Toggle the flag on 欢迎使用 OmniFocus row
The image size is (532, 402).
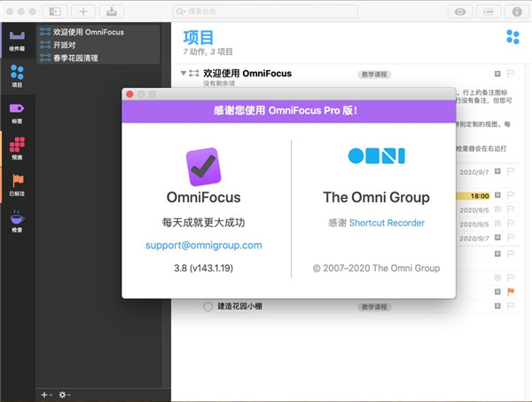pyautogui.click(x=511, y=74)
